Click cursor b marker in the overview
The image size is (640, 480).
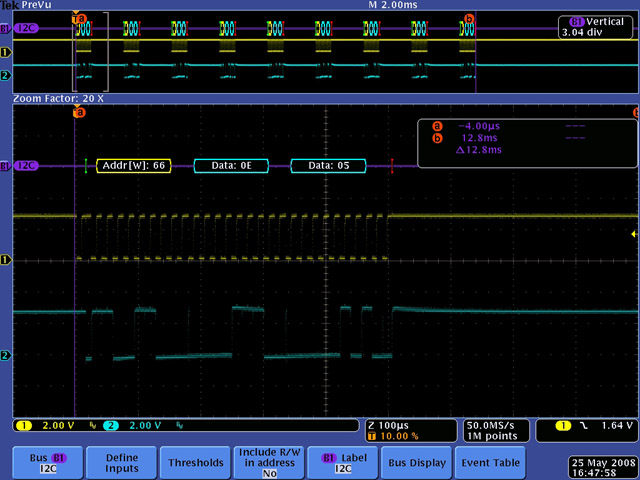(468, 18)
